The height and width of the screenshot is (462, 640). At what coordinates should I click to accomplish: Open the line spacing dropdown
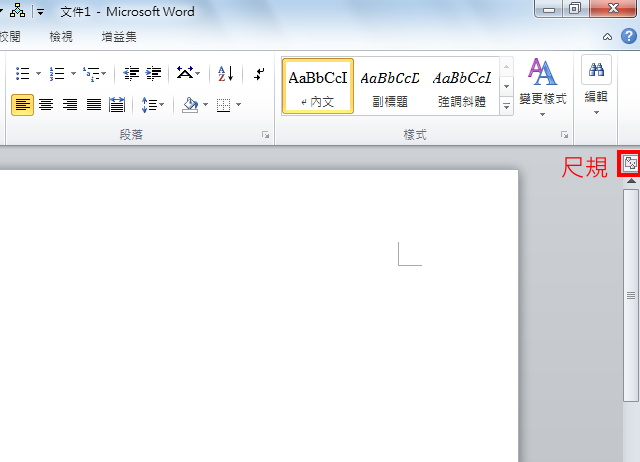click(x=152, y=104)
